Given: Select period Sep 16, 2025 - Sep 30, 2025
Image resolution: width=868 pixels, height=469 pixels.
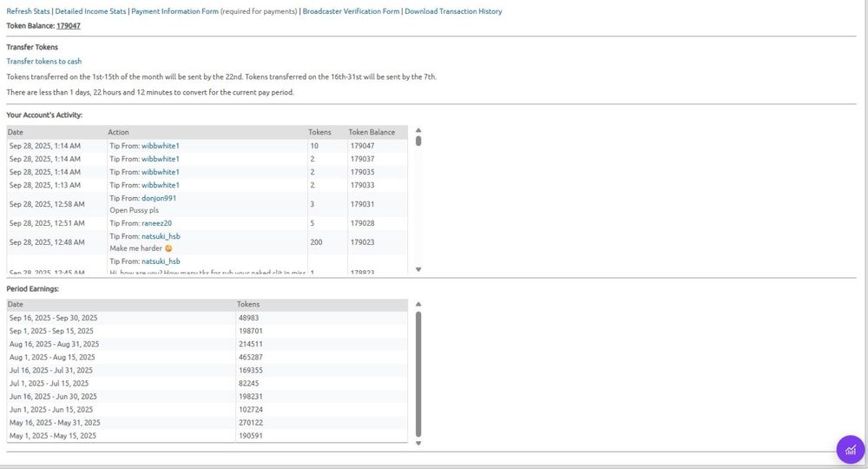Looking at the screenshot, I should tap(53, 318).
